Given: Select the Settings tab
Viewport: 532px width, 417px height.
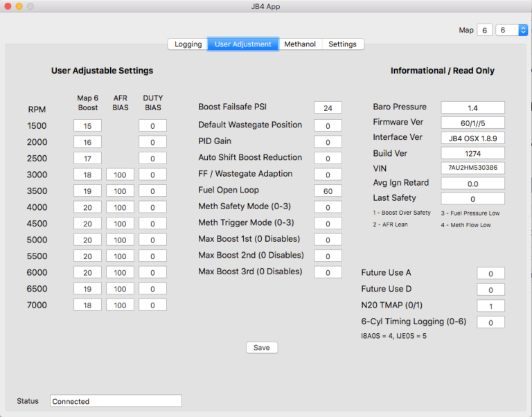Looking at the screenshot, I should click(342, 44).
